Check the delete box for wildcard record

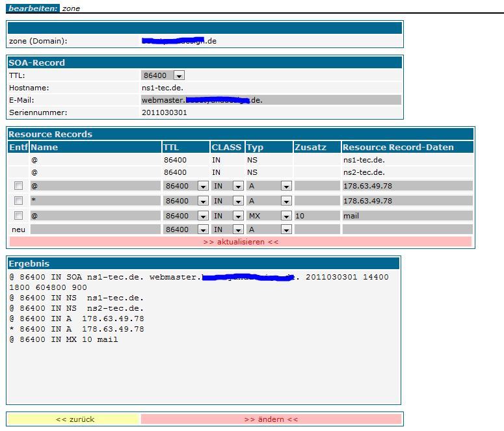pos(19,201)
